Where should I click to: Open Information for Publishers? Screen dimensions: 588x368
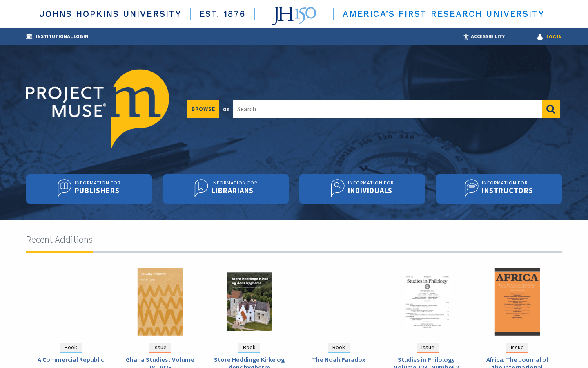(89, 189)
